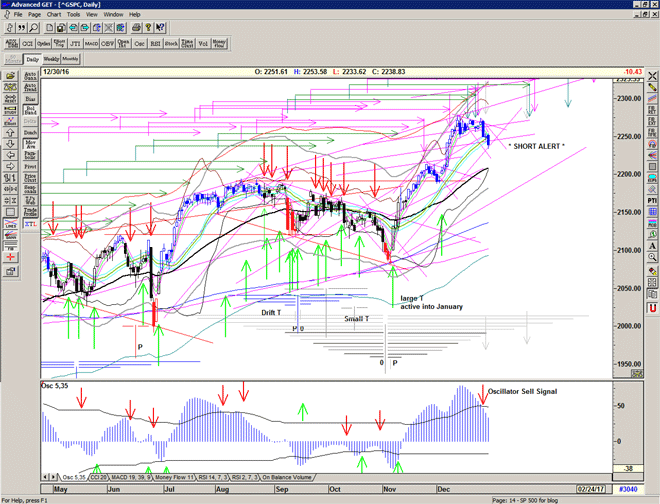Switch chart to Weekly timeframe
Viewport: 660px width, 504px height.
[52, 59]
